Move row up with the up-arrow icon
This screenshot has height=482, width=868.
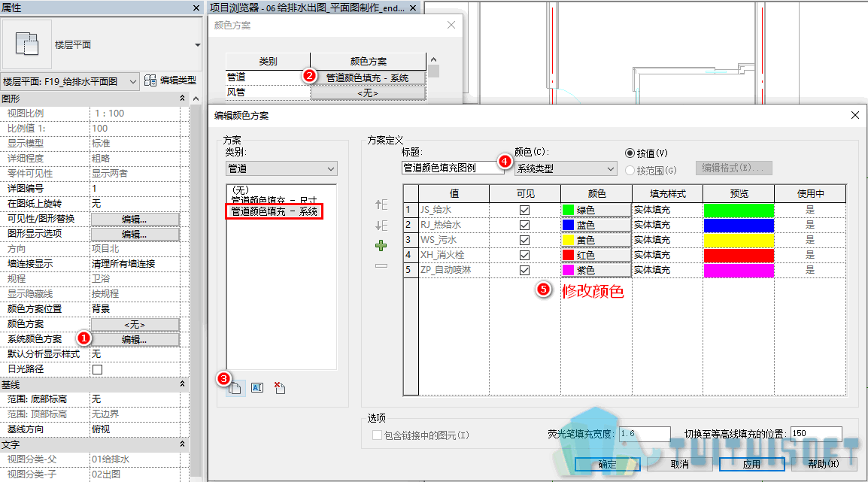click(x=381, y=205)
